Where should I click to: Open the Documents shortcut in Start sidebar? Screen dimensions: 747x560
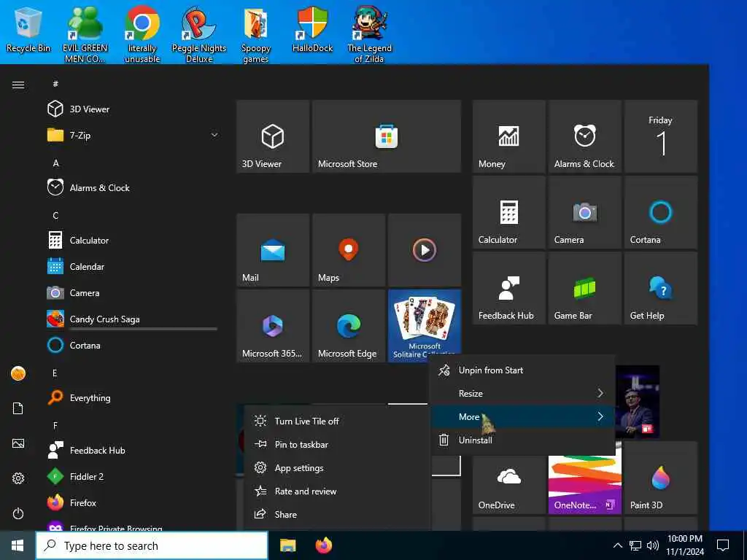pos(18,408)
